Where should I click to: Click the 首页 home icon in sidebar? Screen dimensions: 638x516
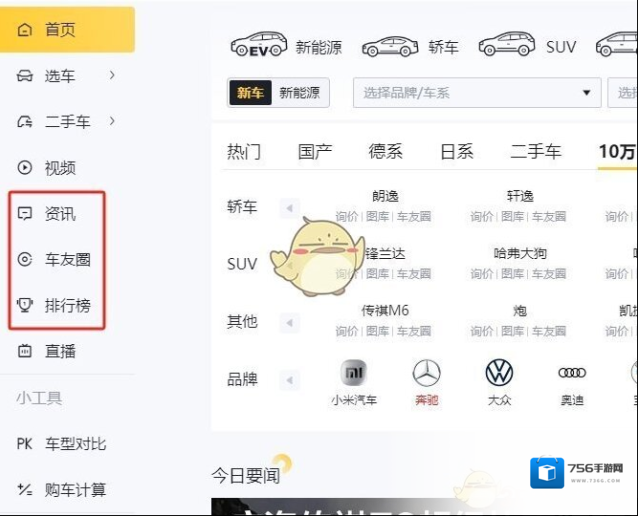point(25,30)
